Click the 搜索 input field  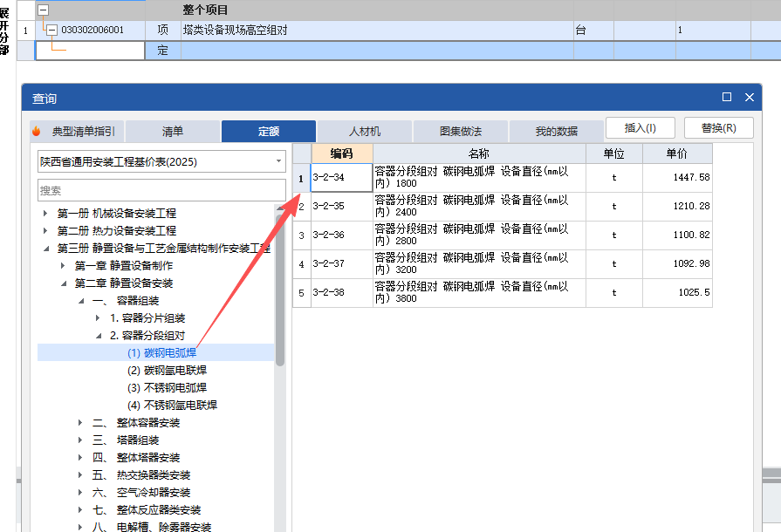pyautogui.click(x=161, y=190)
